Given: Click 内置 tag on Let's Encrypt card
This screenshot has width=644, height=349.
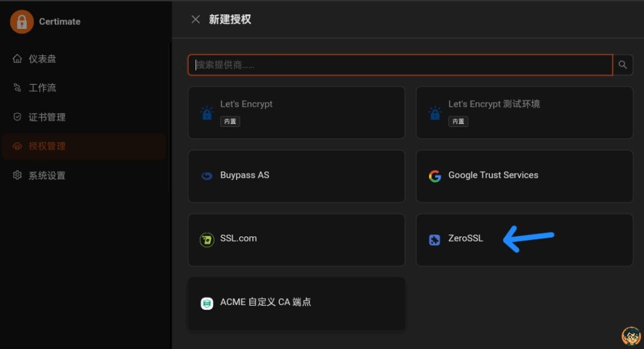Looking at the screenshot, I should (230, 121).
